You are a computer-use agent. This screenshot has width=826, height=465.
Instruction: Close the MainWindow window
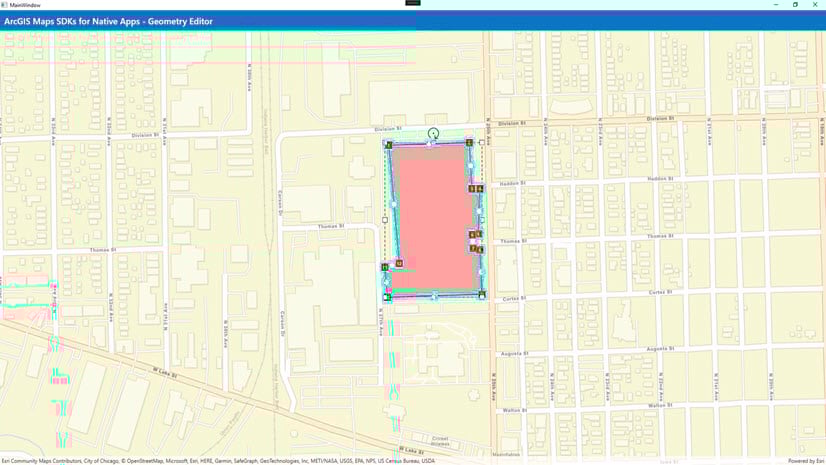click(815, 5)
